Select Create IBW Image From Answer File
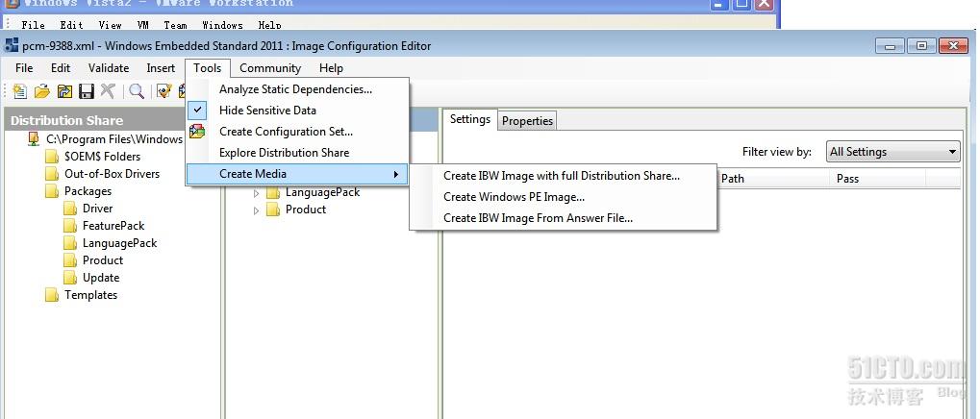This screenshot has width=980, height=419. click(539, 218)
